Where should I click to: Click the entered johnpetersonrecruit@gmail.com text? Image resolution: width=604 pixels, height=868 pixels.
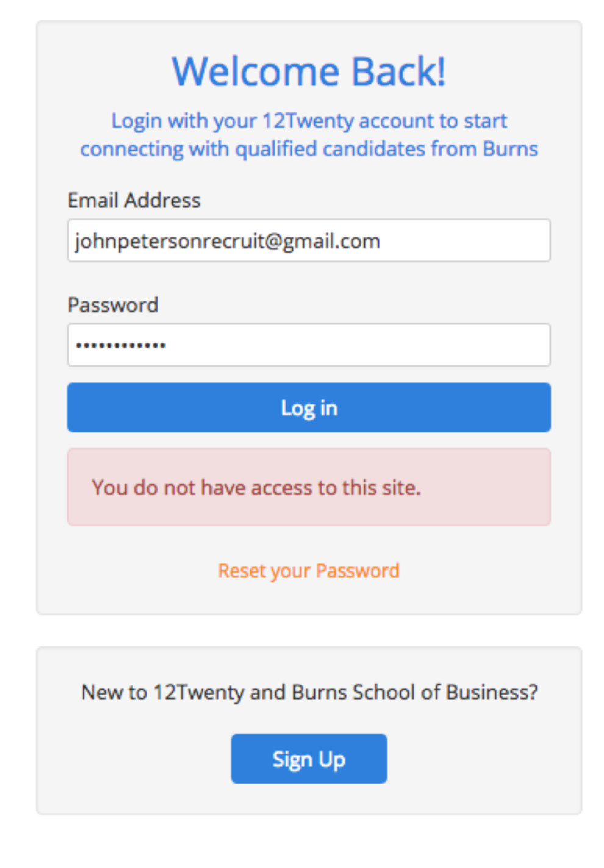[x=227, y=241]
